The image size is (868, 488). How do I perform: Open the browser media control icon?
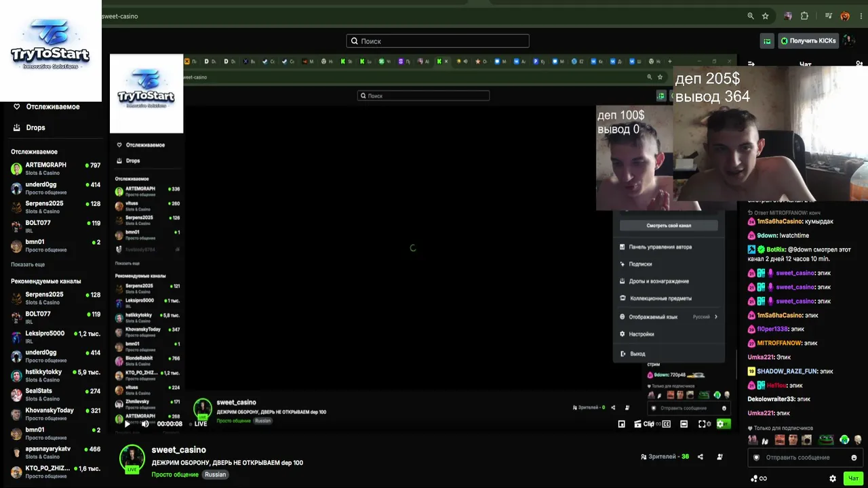(829, 16)
